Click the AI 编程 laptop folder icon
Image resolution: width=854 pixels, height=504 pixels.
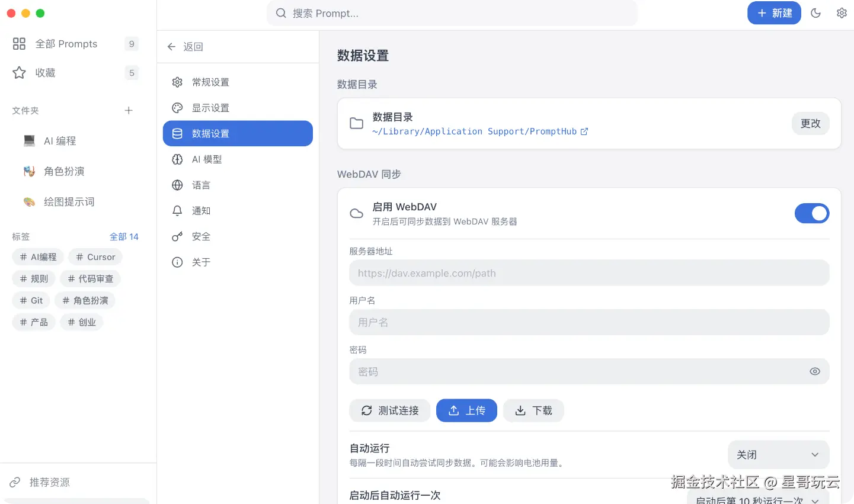click(x=29, y=141)
